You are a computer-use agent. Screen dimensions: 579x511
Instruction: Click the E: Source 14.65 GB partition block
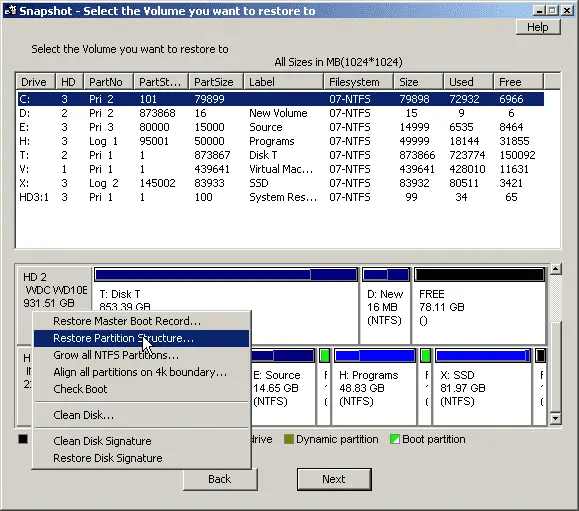tap(283, 387)
